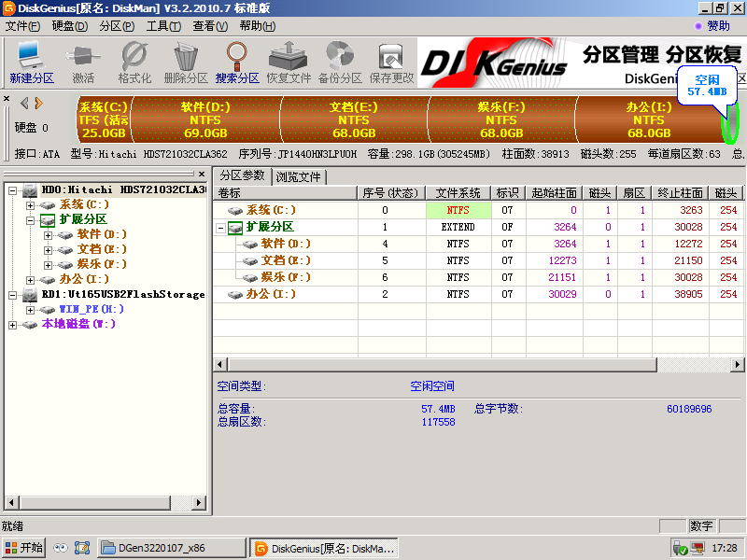This screenshot has width=747, height=560.
Task: Expand 本地磁盘(W:) in the tree
Action: click(x=13, y=325)
